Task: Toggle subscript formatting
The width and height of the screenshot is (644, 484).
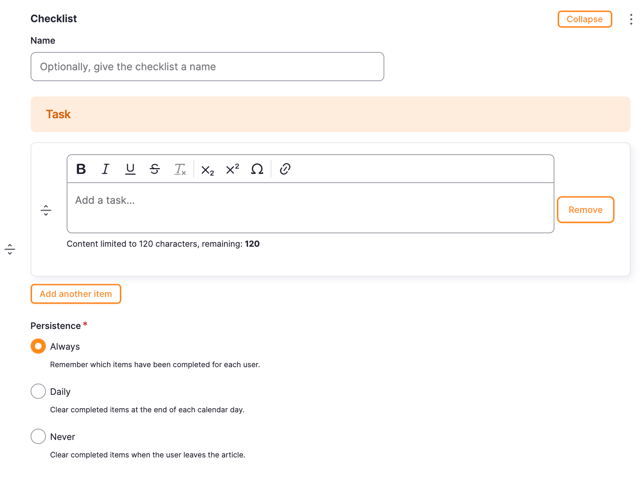Action: coord(207,169)
